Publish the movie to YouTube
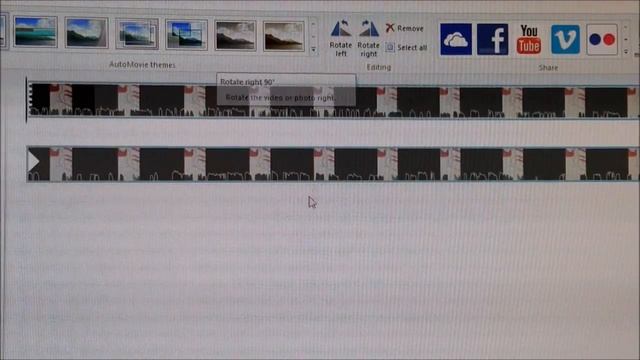 529,39
